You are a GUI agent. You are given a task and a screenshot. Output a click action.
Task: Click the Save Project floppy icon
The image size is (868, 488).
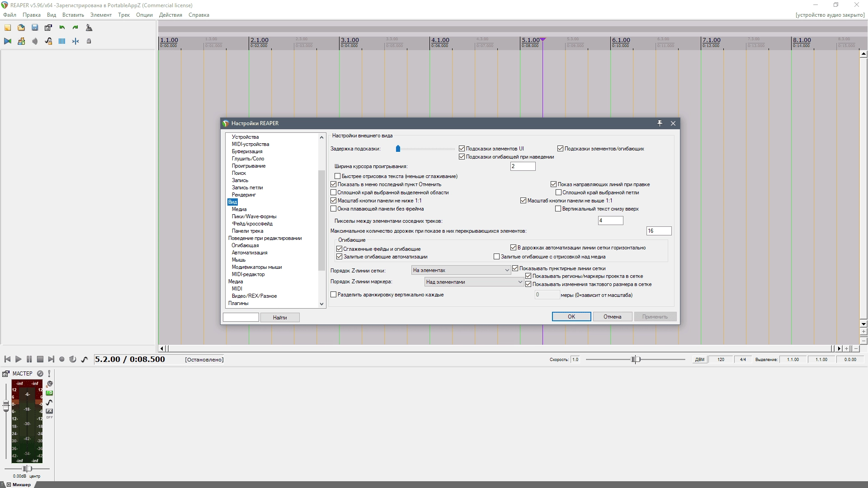pyautogui.click(x=35, y=28)
